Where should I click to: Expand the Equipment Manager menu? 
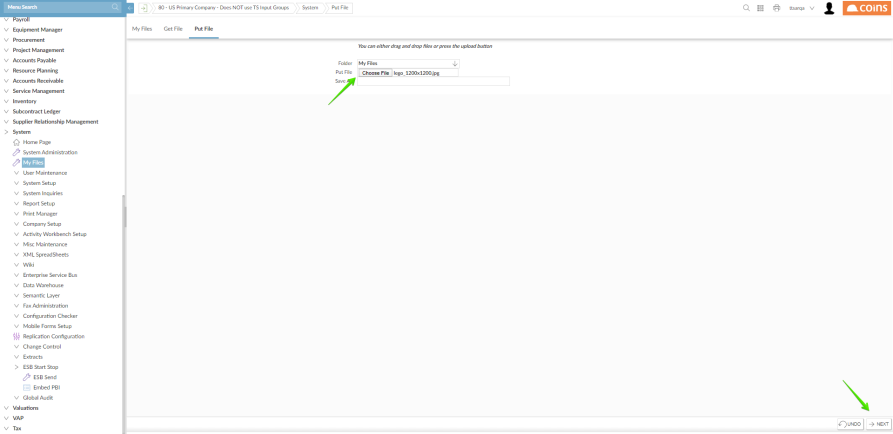[6, 30]
